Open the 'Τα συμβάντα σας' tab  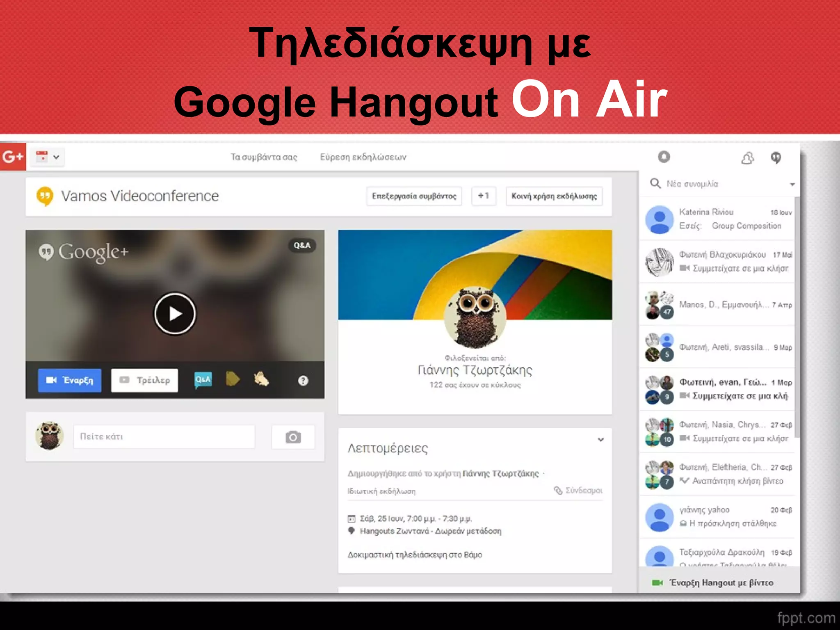[x=264, y=157]
